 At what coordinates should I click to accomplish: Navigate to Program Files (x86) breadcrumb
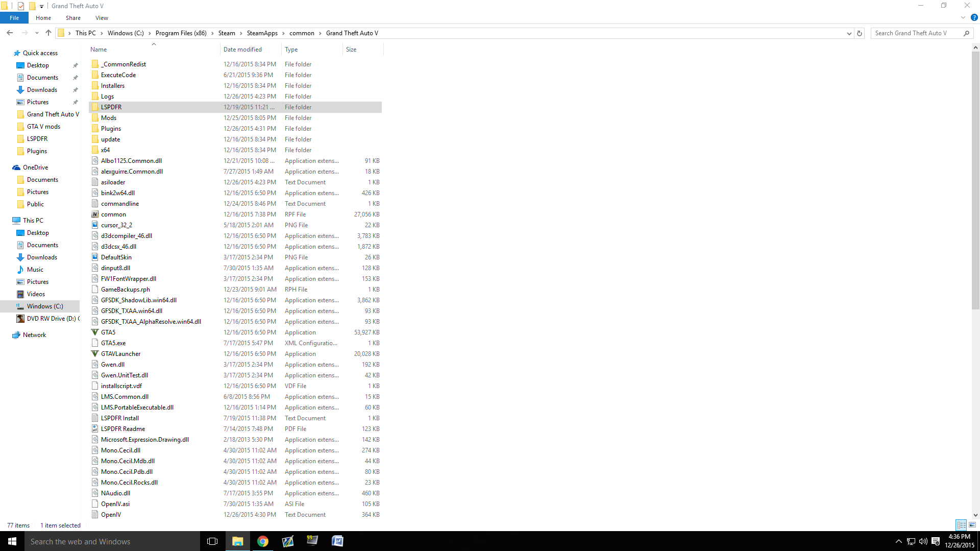[x=181, y=33]
